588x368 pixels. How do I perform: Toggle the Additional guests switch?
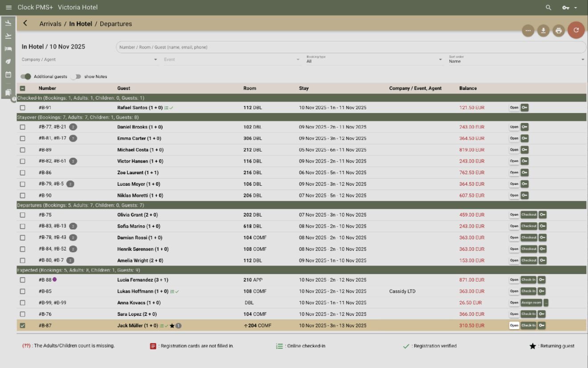click(x=26, y=77)
